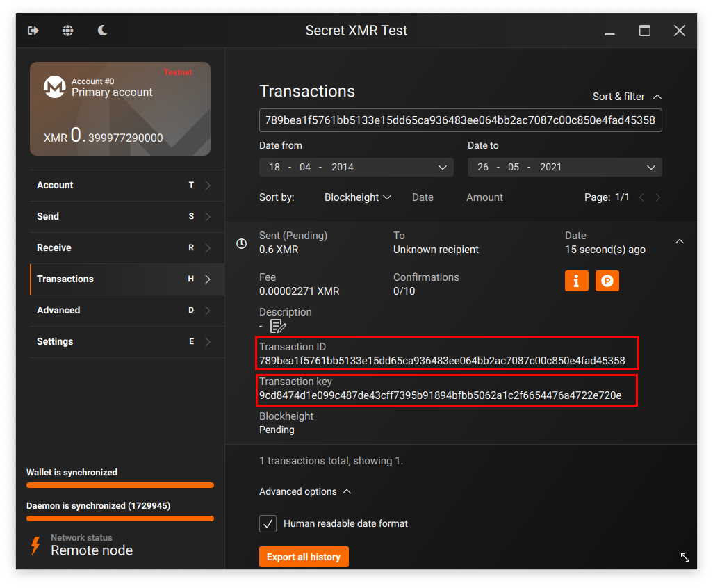Open the language selector globe icon
This screenshot has width=713, height=588.
[x=68, y=31]
